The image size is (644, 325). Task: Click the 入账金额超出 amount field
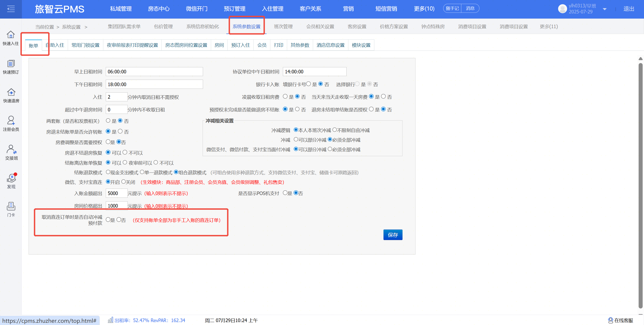pyautogui.click(x=117, y=193)
